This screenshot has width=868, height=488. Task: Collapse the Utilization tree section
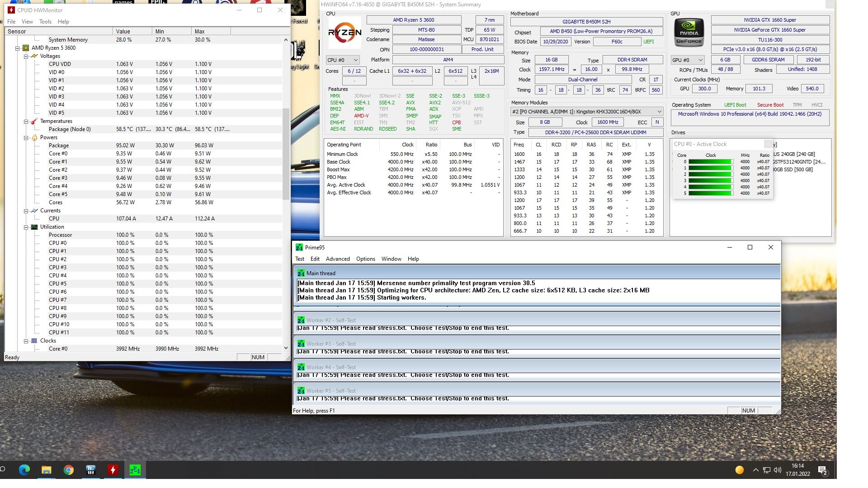pos(26,227)
